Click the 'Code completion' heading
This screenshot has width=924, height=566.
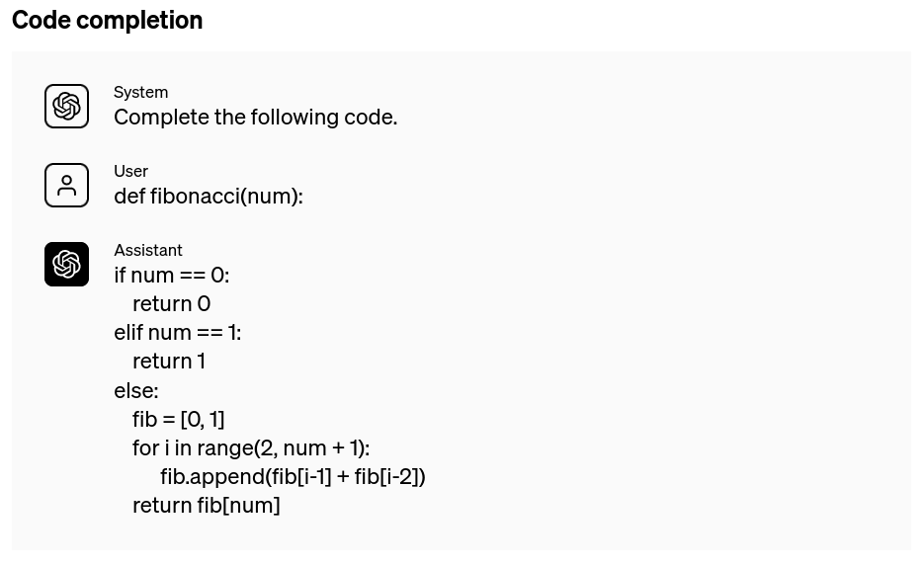(107, 20)
